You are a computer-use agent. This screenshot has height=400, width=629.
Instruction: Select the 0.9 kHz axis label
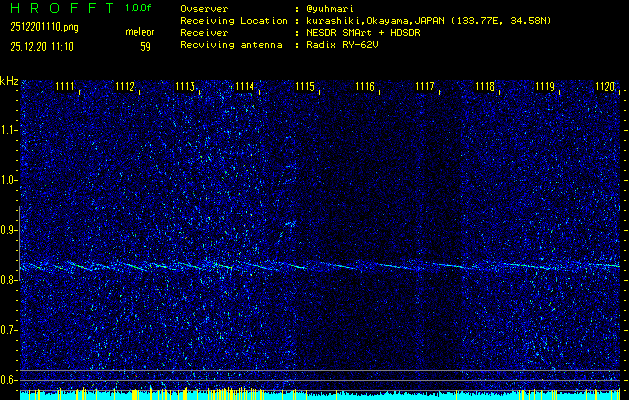tap(9, 230)
